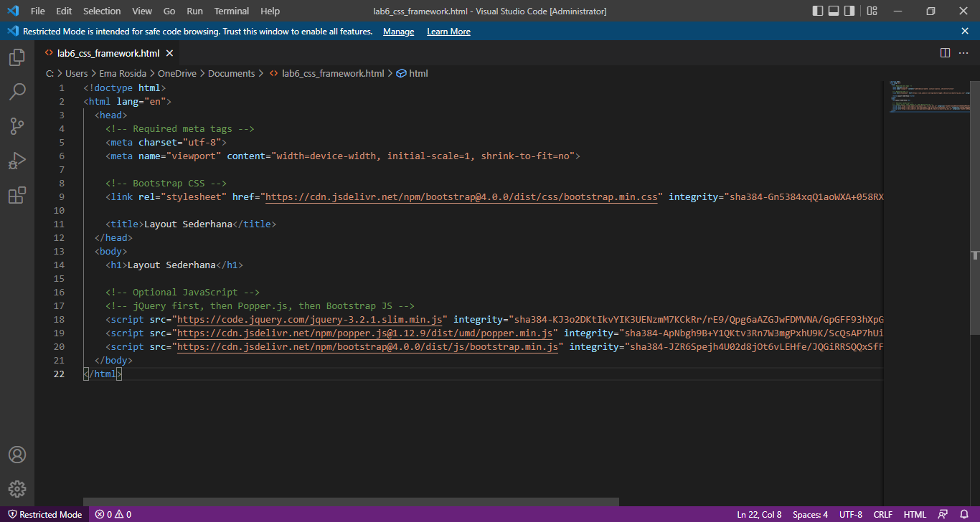Toggle the secondary side bar layout icon

tap(849, 11)
